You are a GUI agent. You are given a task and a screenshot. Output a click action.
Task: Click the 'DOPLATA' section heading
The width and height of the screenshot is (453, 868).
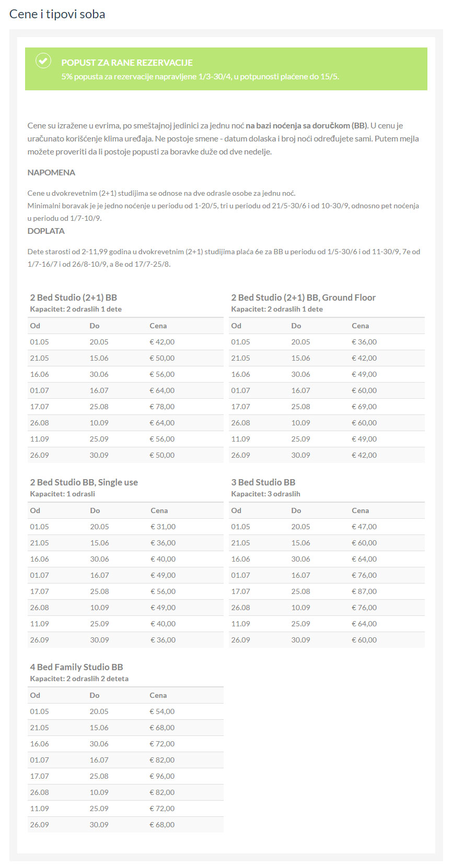coord(46,231)
